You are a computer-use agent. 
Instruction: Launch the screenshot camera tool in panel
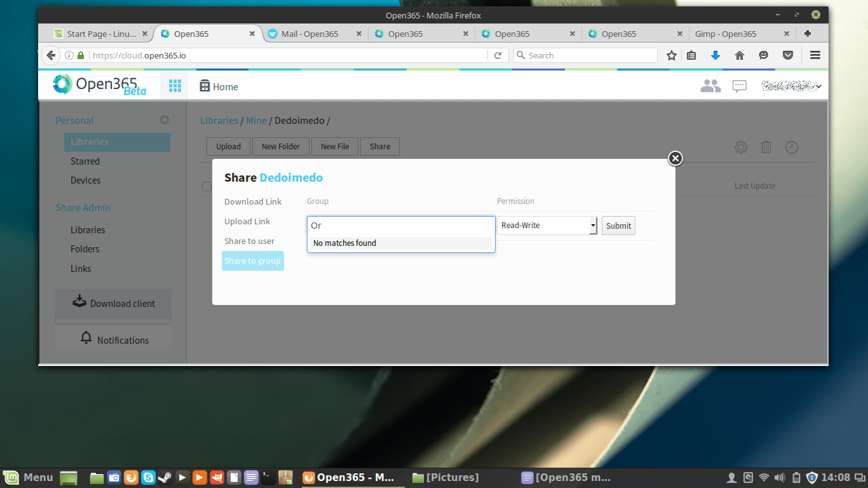(114, 477)
